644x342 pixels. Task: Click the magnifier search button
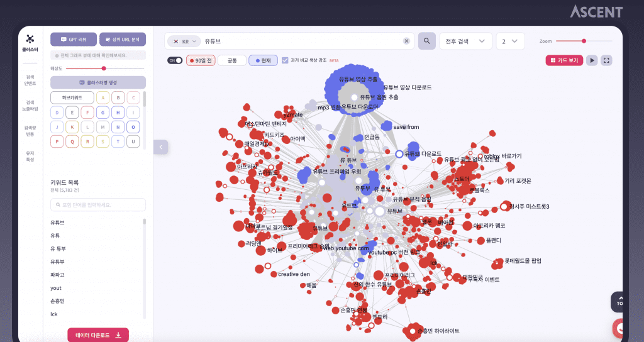pyautogui.click(x=427, y=41)
